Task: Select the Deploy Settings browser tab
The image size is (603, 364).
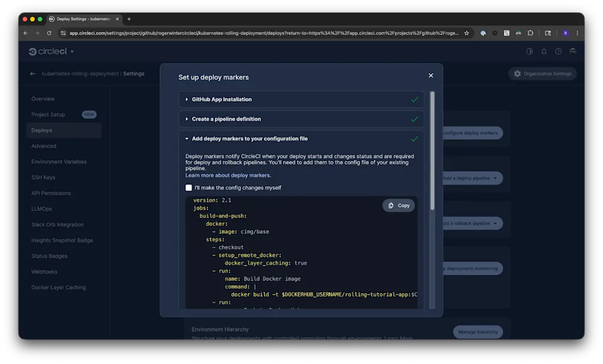Action: [78, 19]
